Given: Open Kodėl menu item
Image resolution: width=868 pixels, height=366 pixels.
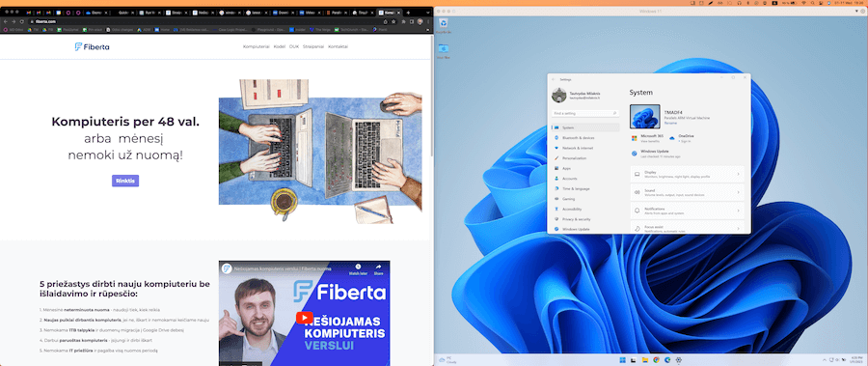Looking at the screenshot, I should [280, 47].
